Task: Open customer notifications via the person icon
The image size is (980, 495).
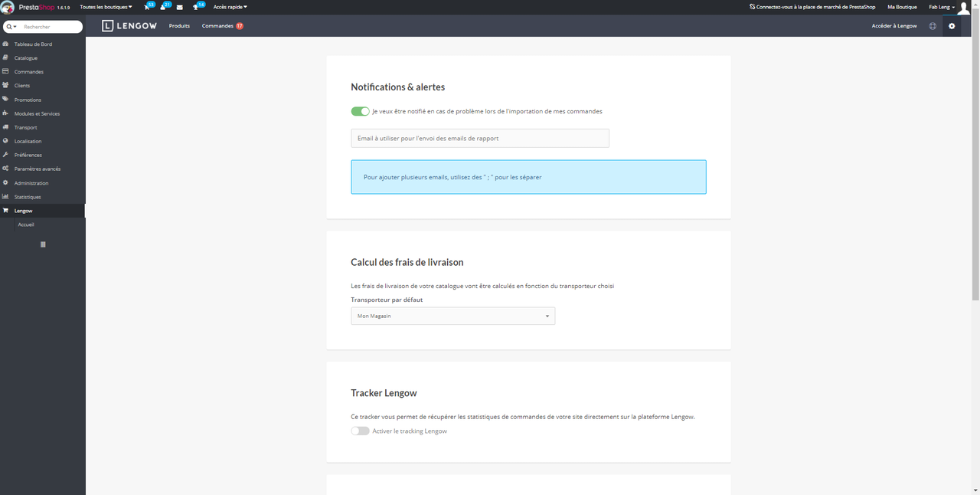Action: [x=162, y=7]
